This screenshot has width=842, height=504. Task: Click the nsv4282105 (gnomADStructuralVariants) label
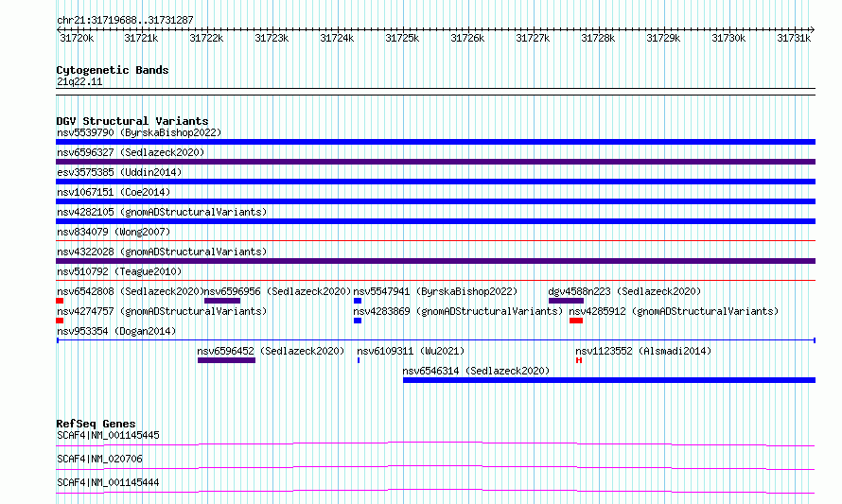click(x=162, y=212)
